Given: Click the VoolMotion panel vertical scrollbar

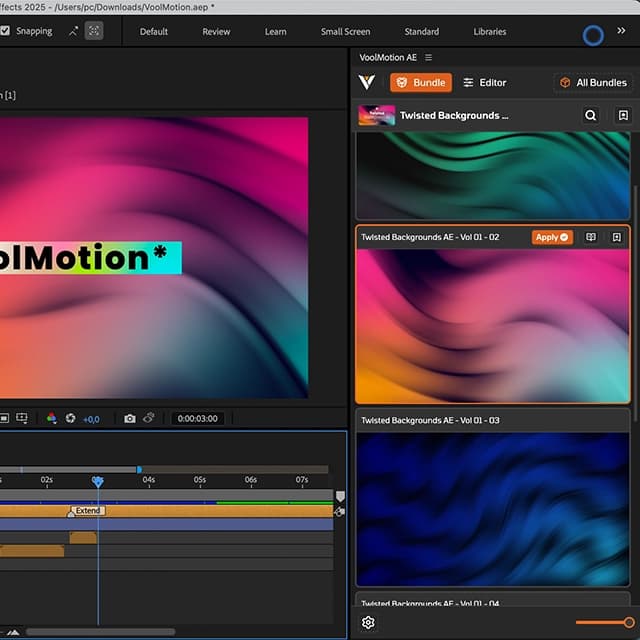Looking at the screenshot, I should coord(635,303).
